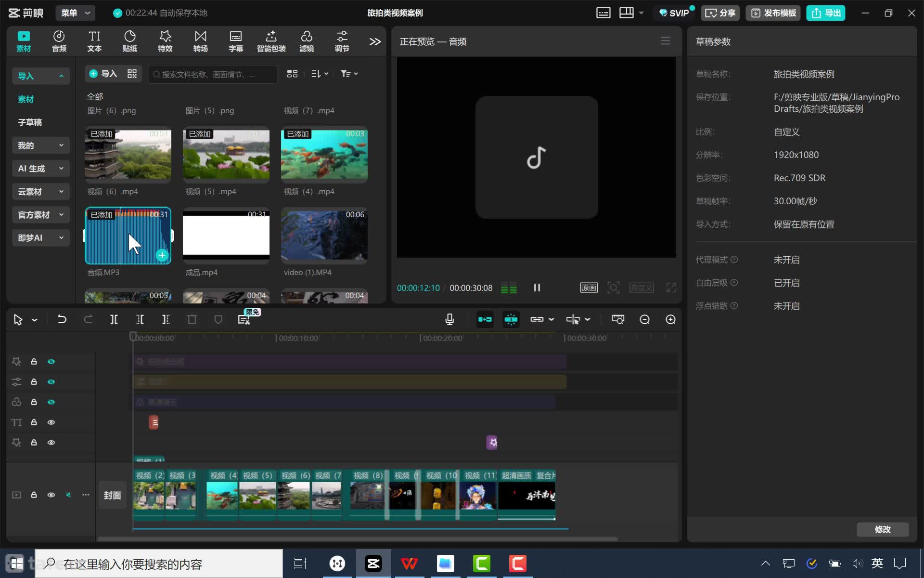Add 音频.MP3 to timeline with plus icon
The width and height of the screenshot is (924, 578).
pos(162,255)
